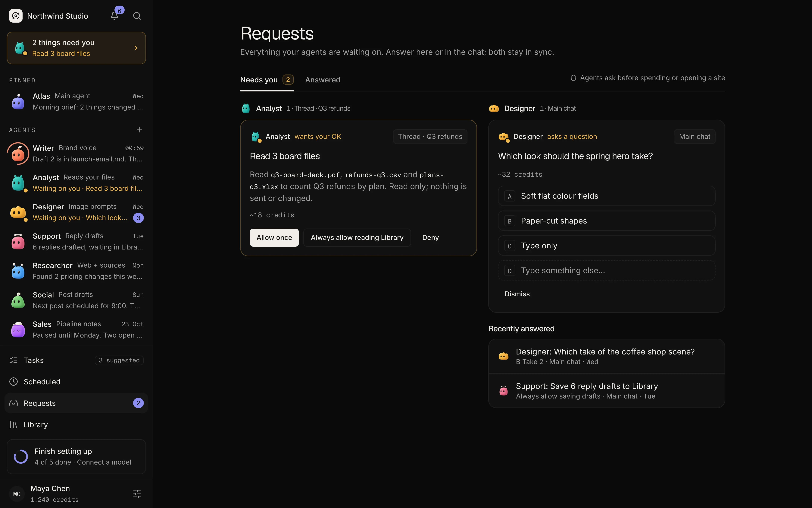Screen dimensions: 812x508
Task: Click the Analyst group header above card
Action: click(x=296, y=109)
